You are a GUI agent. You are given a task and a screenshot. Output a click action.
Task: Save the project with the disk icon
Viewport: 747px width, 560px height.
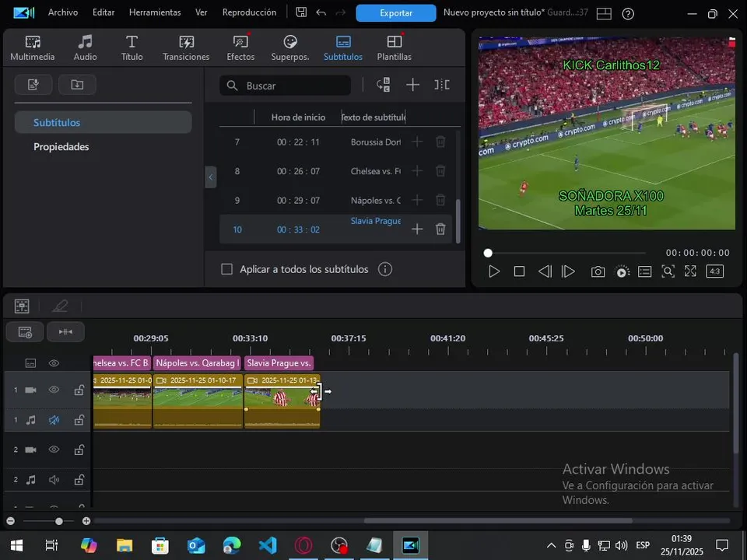(x=301, y=12)
